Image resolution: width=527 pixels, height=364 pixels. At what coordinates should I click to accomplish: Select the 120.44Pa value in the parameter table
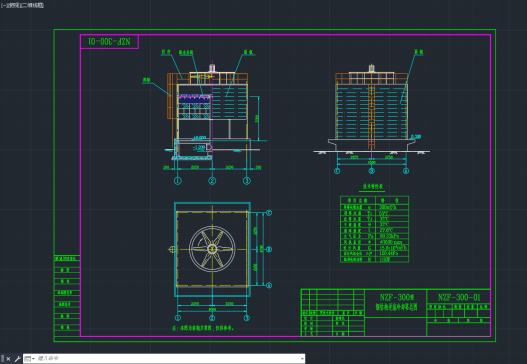point(389,253)
